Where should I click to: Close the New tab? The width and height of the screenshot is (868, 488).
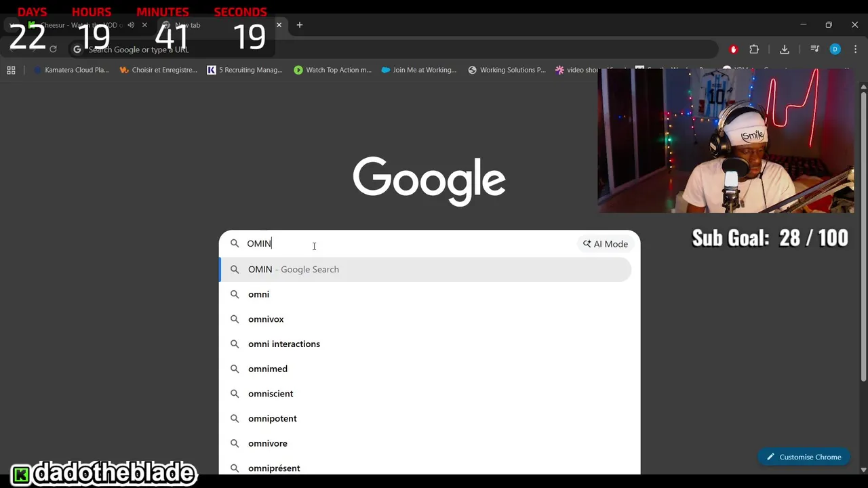(279, 25)
